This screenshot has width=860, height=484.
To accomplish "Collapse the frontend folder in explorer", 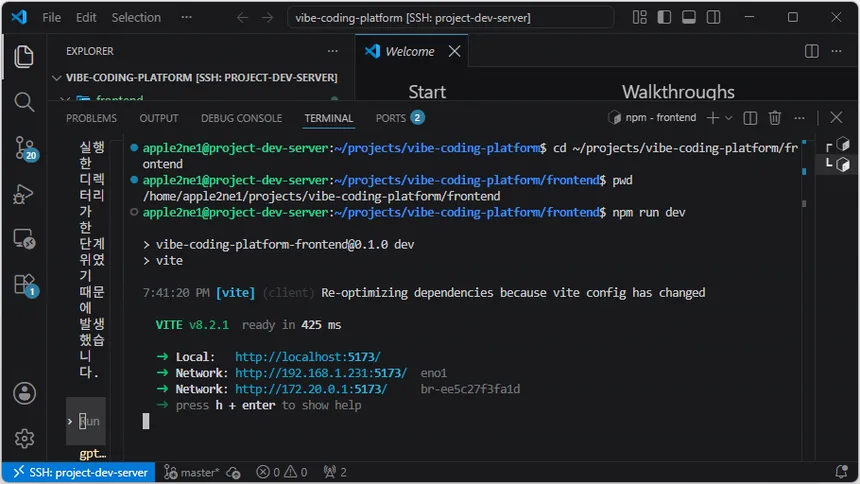I will point(65,99).
